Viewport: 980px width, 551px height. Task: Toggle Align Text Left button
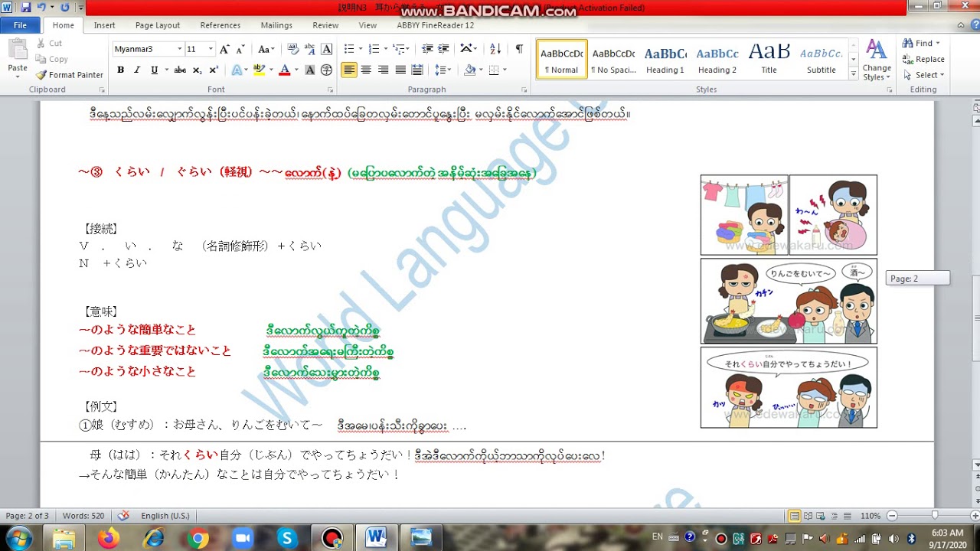pos(349,70)
